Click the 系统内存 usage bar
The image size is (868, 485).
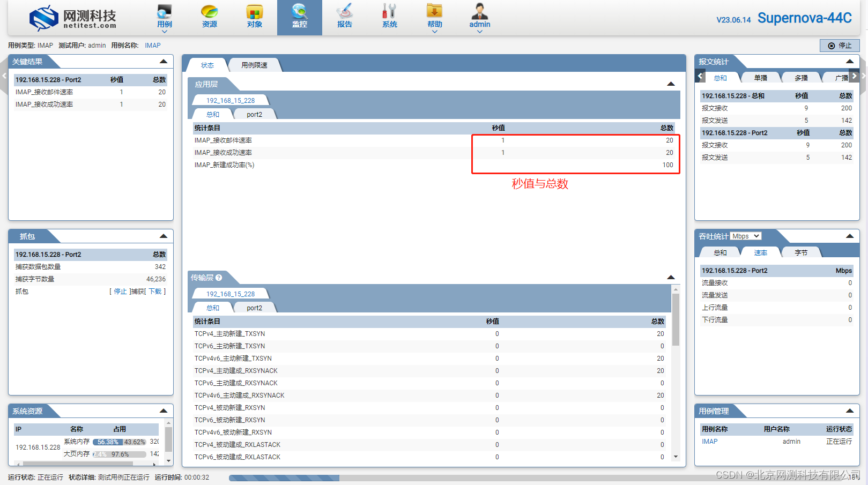[x=120, y=442]
